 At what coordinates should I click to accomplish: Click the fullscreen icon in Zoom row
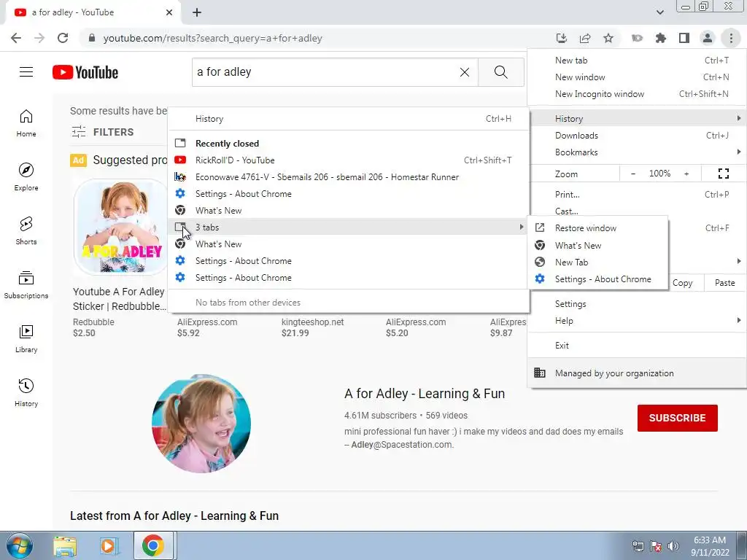tap(723, 174)
